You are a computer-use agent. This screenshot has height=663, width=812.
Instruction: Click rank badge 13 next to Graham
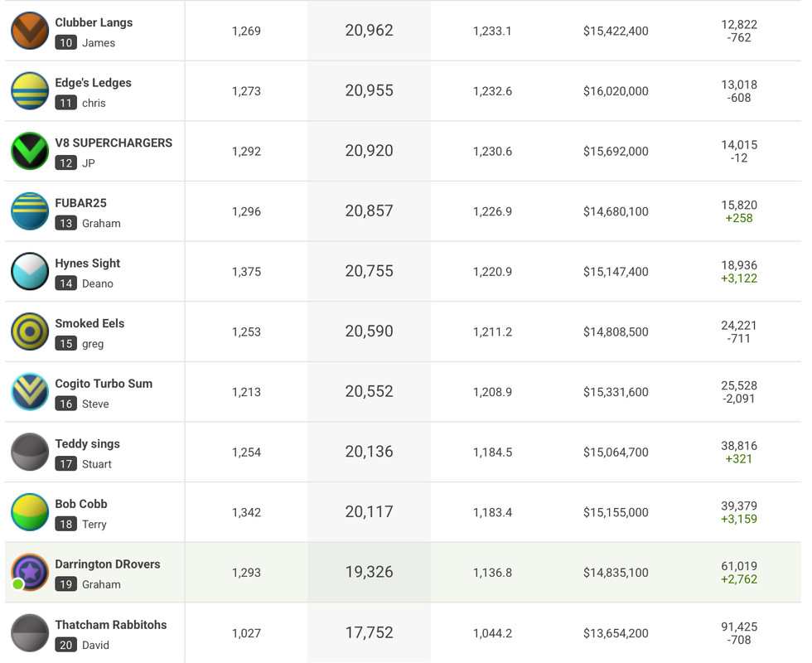pyautogui.click(x=66, y=223)
